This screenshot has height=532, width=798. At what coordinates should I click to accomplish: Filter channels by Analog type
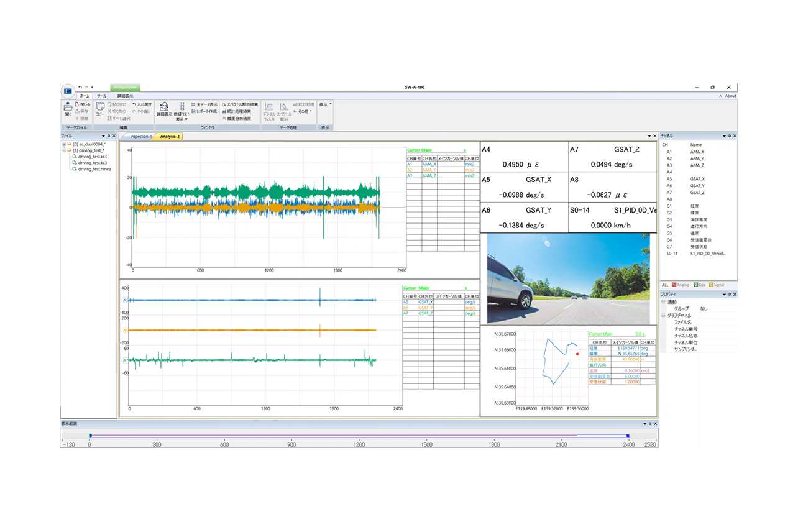(681, 285)
